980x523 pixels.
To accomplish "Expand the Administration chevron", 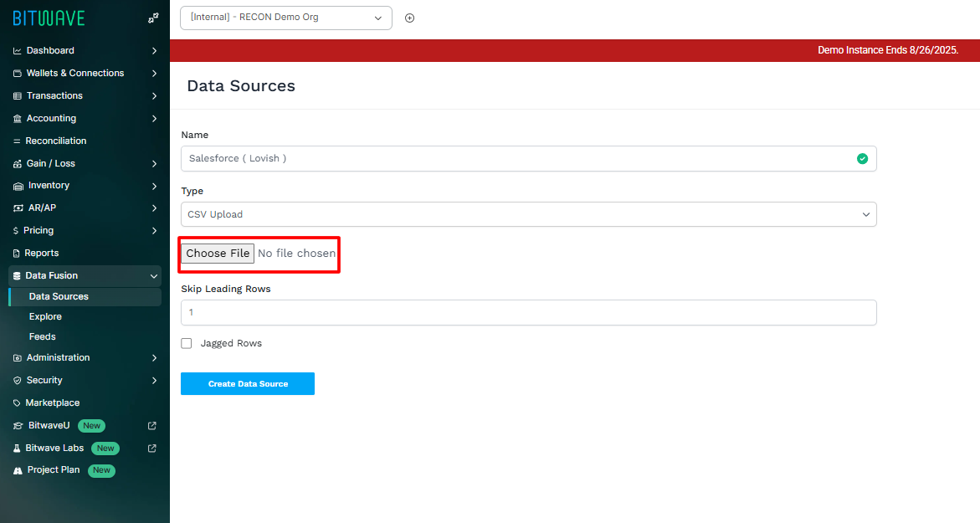I will tap(154, 358).
